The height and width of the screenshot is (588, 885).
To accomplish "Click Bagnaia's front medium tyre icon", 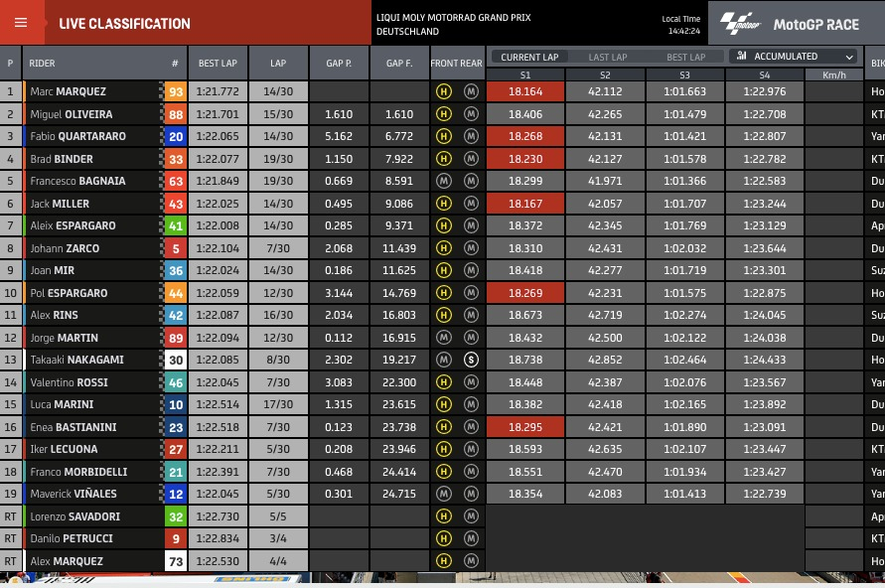I will (444, 181).
